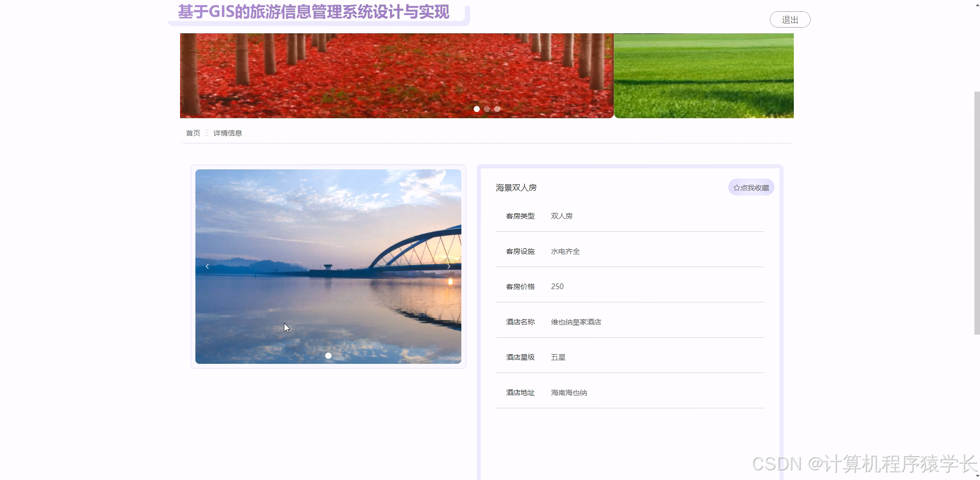
Task: Click the star icon on the favorite button
Action: click(x=737, y=187)
